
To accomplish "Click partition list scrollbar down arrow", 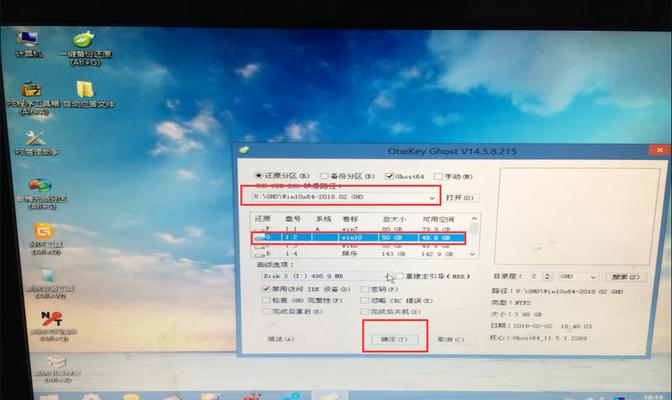I will click(x=473, y=254).
